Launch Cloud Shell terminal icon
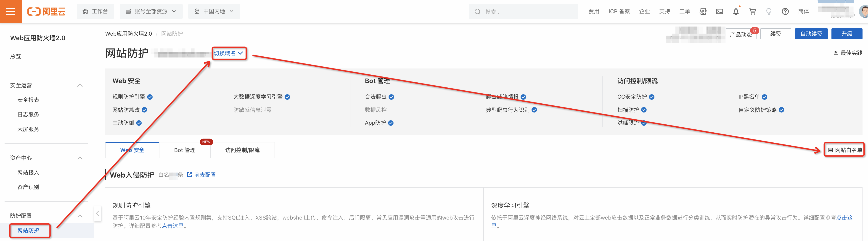868x241 pixels. [x=719, y=11]
